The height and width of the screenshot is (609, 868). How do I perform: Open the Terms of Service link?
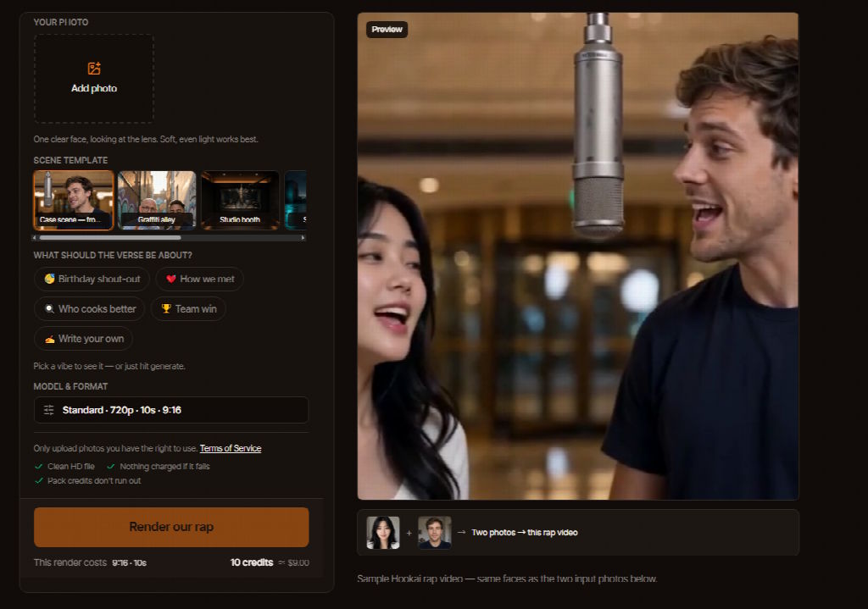[x=231, y=448]
